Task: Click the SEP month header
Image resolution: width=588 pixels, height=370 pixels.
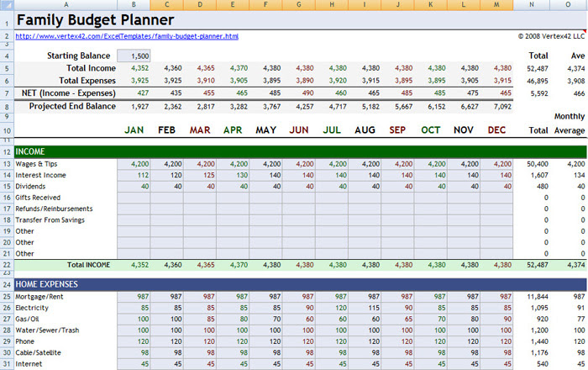Action: click(x=397, y=130)
